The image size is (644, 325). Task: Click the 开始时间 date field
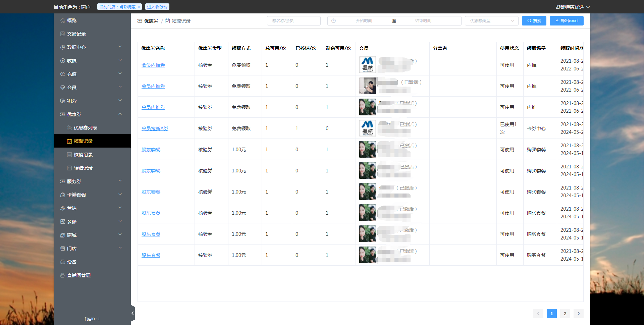click(x=364, y=21)
